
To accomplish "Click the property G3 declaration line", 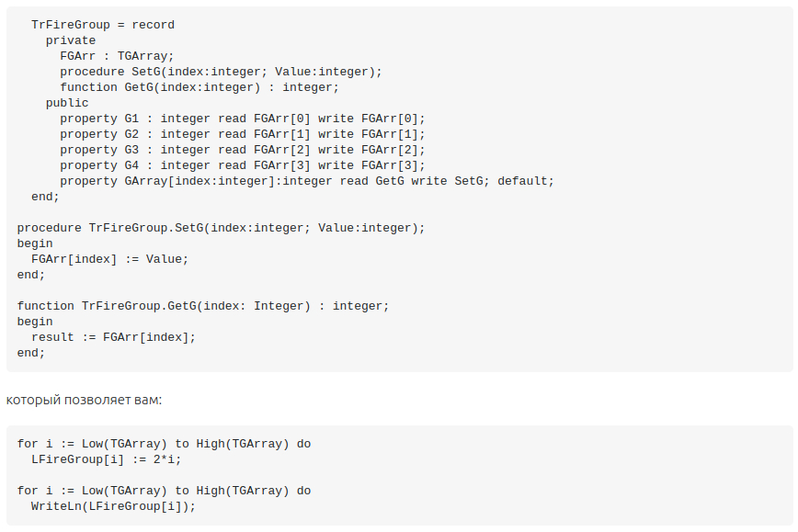I will click(243, 150).
